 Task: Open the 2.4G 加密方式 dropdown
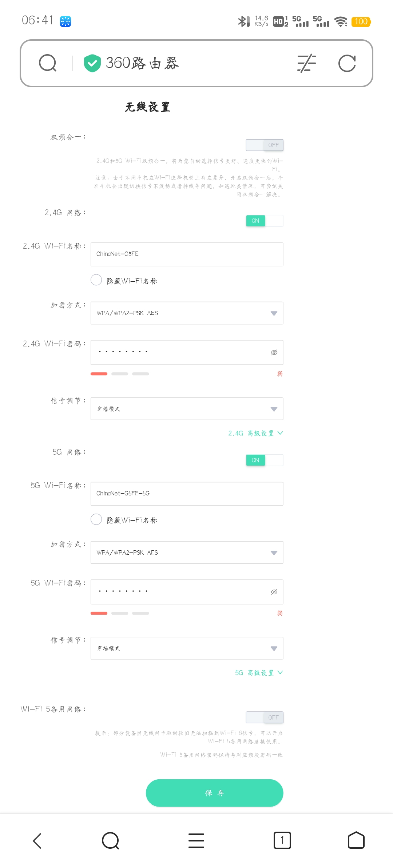coord(187,313)
